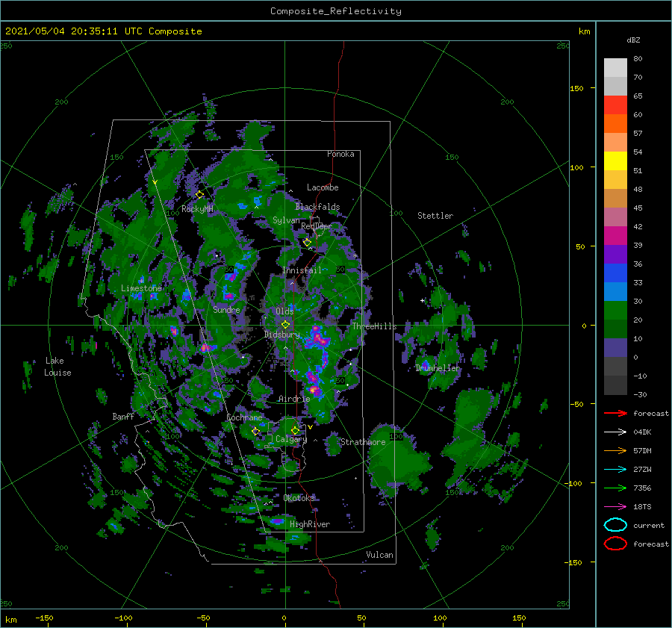Click the cyan 'current' ellipse legend symbol
This screenshot has width=672, height=628.
coord(615,525)
